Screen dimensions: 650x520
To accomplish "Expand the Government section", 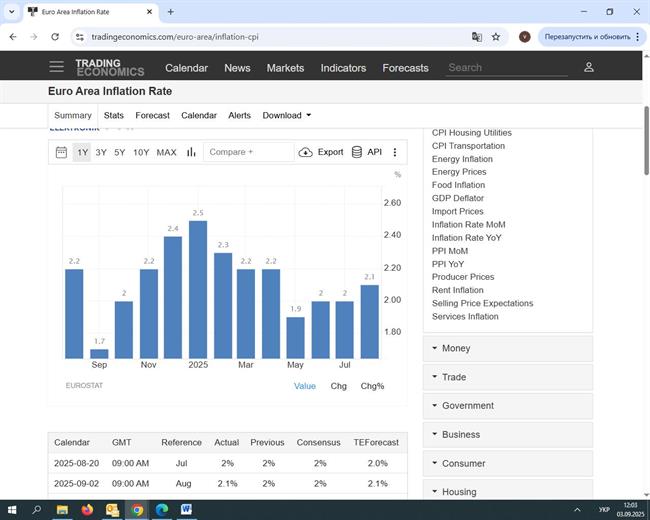I will point(508,406).
